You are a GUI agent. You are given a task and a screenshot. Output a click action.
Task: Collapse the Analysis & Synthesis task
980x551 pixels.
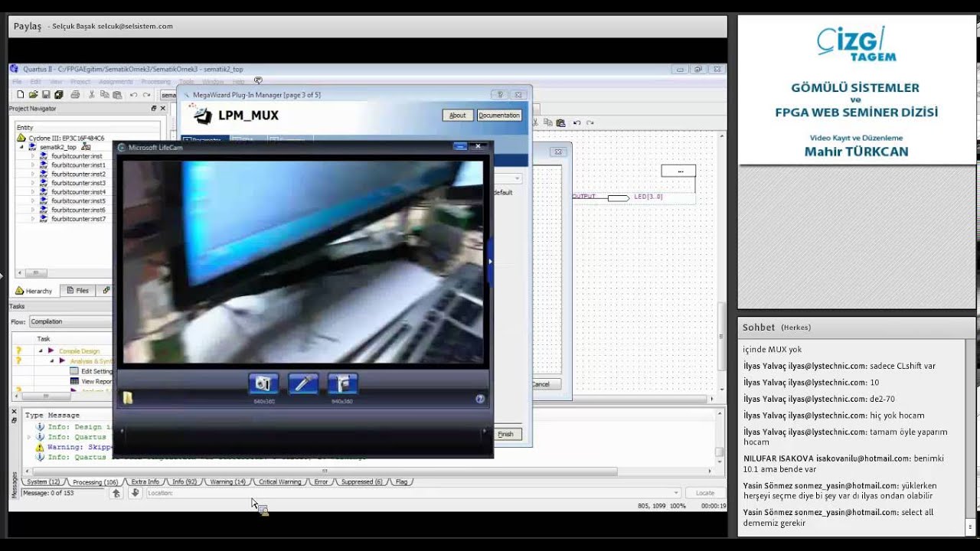(x=52, y=361)
